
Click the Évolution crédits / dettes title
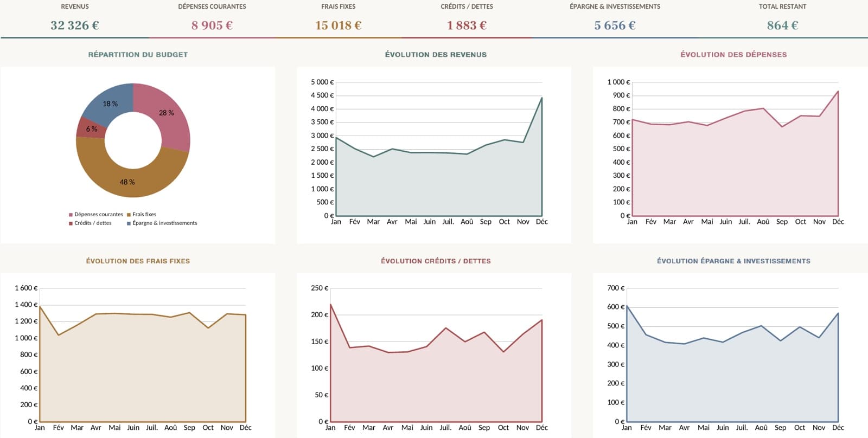436,261
